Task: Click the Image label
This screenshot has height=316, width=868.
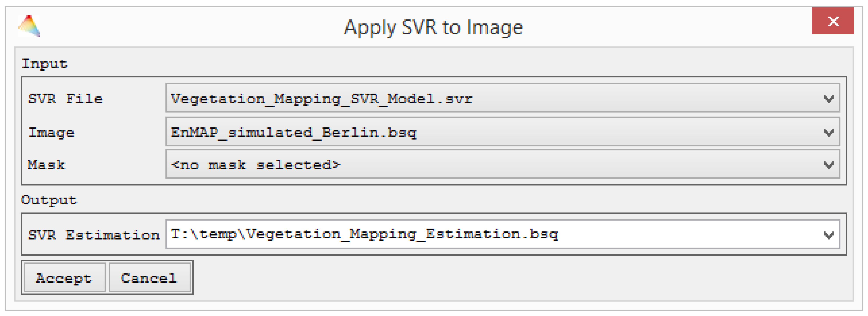Action: pyautogui.click(x=51, y=132)
